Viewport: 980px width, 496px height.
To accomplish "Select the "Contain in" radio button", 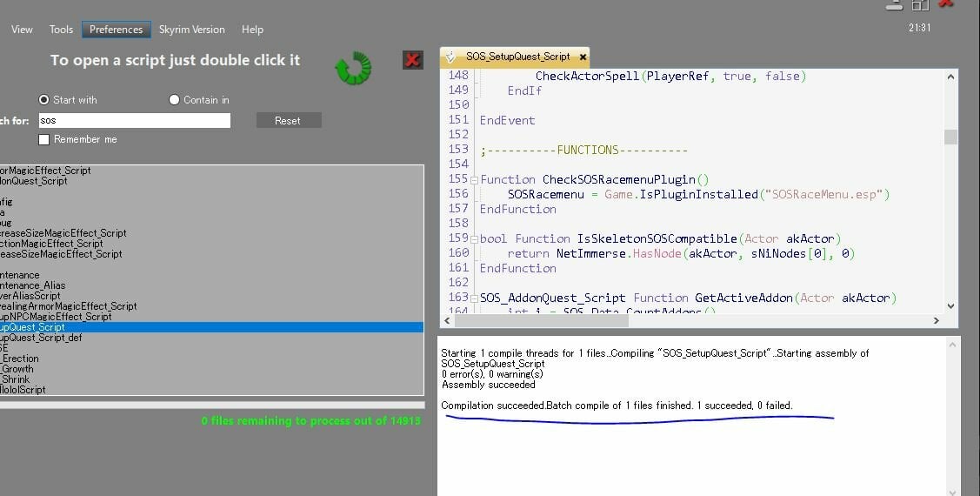I will [175, 99].
